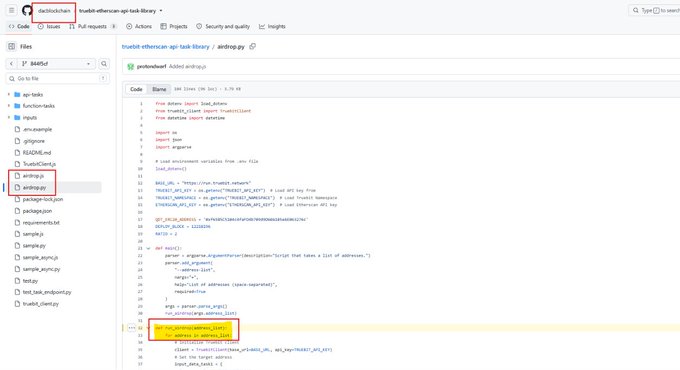Collapse the Files tree panel icon
This screenshot has height=370, width=680.
[12, 46]
